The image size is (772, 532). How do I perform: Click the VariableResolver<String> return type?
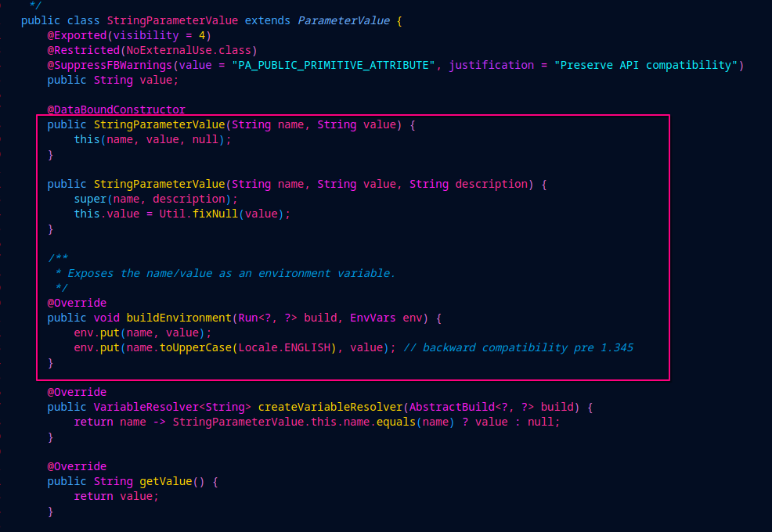172,407
